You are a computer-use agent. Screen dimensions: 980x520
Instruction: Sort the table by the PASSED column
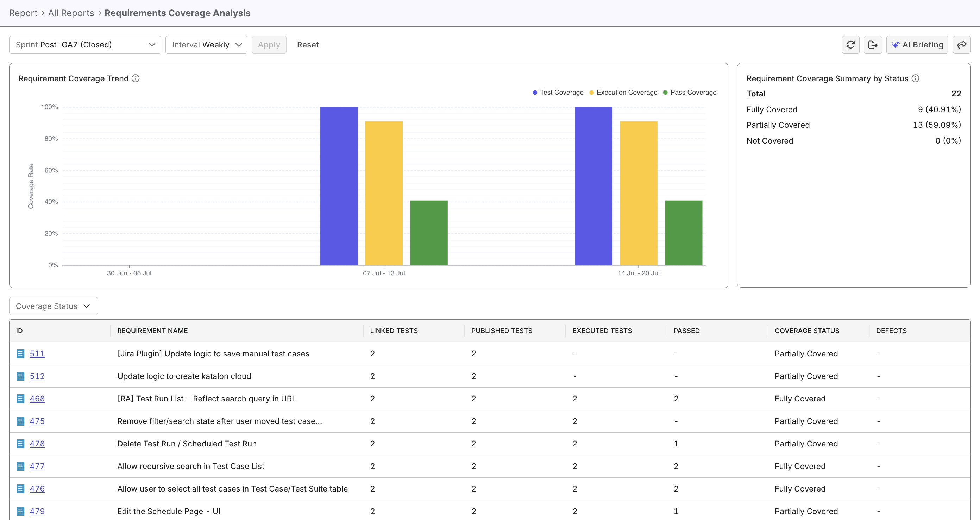coord(686,330)
